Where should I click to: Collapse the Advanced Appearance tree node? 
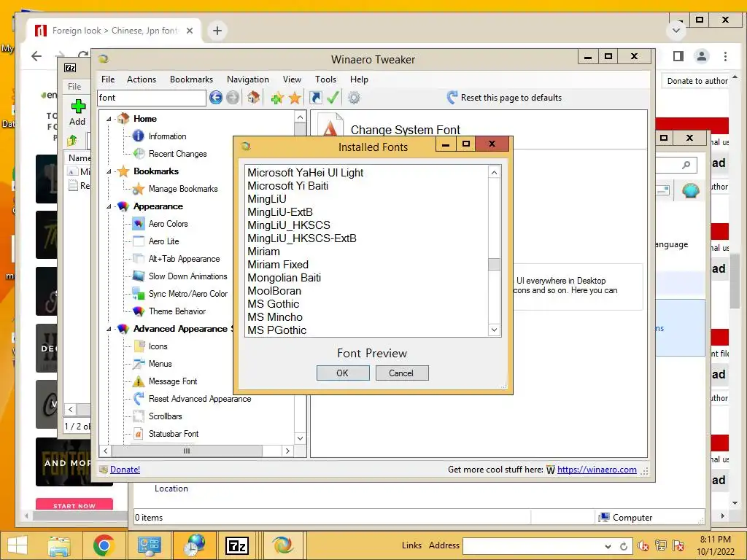click(x=109, y=329)
